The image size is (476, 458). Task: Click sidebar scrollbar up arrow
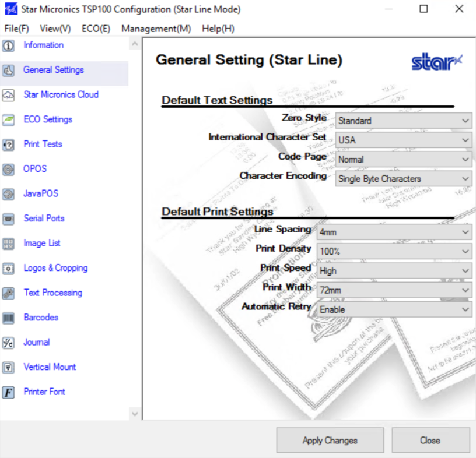tap(135, 44)
